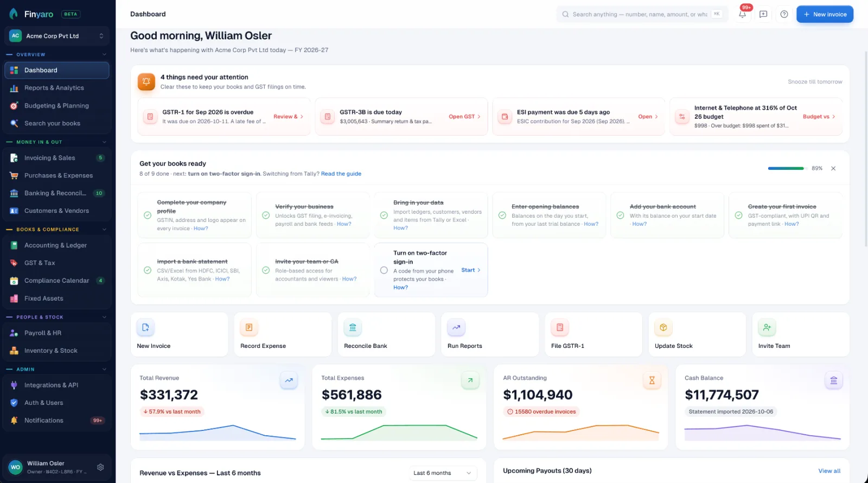Click the search magnifier icon in search bar

click(565, 15)
